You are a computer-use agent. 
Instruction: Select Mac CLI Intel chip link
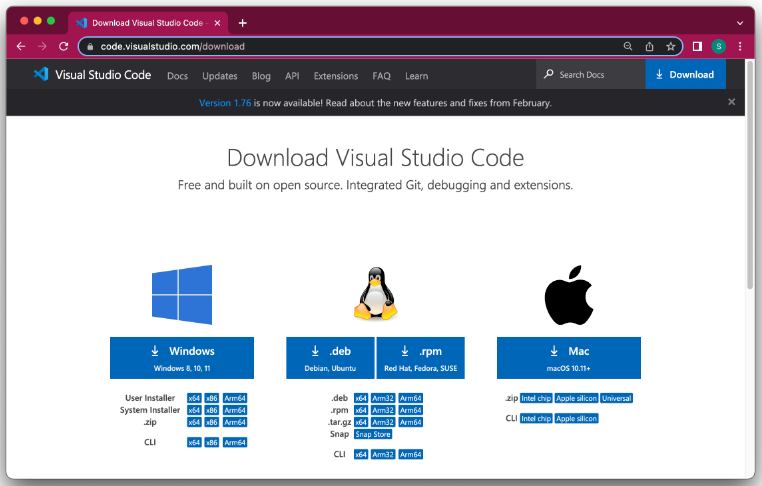point(536,418)
